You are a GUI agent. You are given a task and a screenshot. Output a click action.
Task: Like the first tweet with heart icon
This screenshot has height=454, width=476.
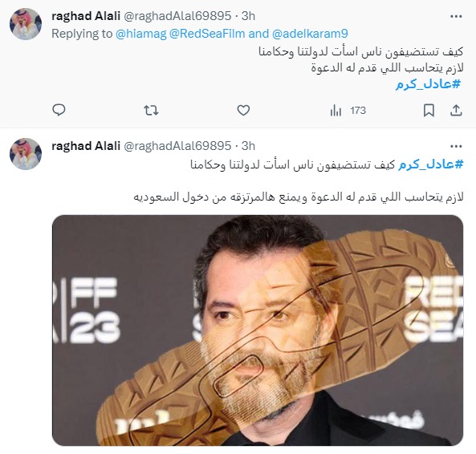(243, 111)
